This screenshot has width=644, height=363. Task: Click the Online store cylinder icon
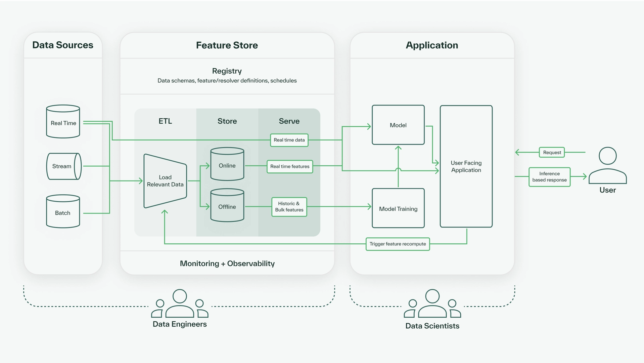coord(227,165)
